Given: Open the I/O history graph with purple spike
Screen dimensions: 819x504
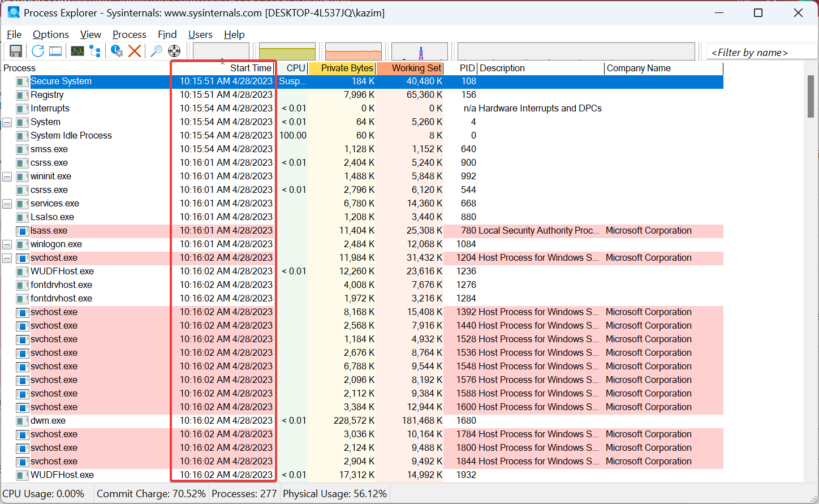Looking at the screenshot, I should pyautogui.click(x=420, y=51).
